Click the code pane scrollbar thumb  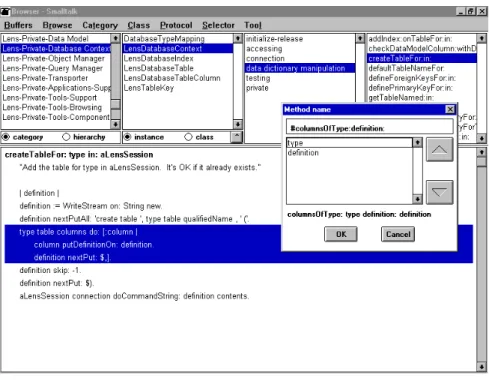click(x=481, y=162)
